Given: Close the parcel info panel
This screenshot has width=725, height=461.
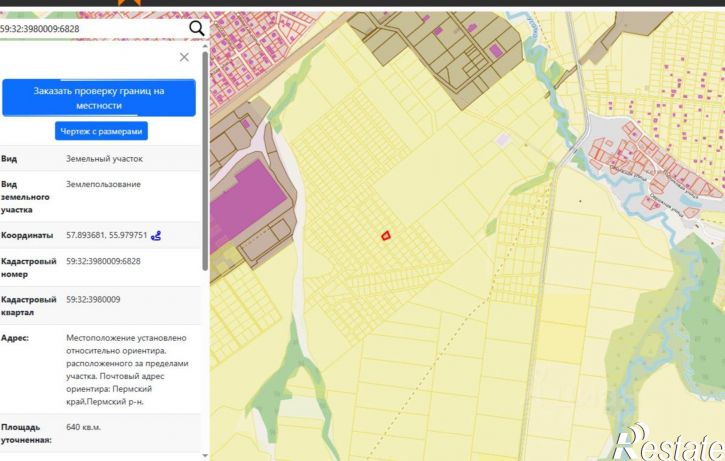Looking at the screenshot, I should pyautogui.click(x=184, y=57).
